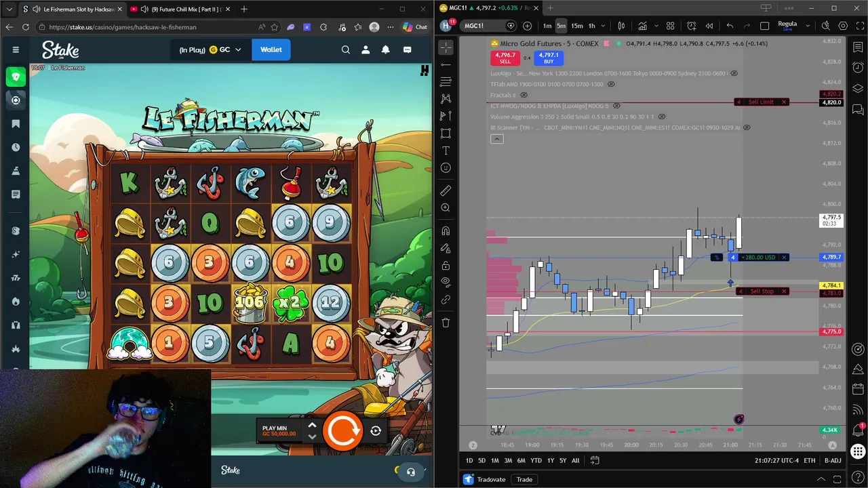Image resolution: width=868 pixels, height=488 pixels.
Task: Decrease bet amount with down arrow
Action: pos(312,436)
